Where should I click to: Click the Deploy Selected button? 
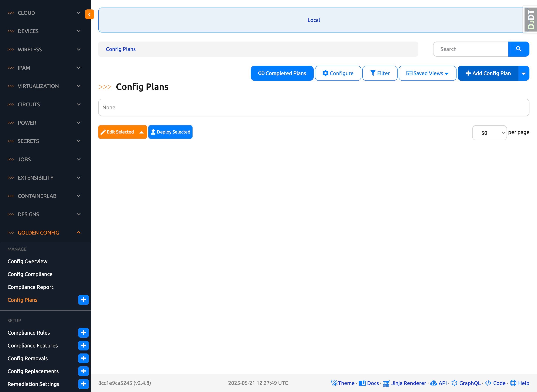(170, 132)
